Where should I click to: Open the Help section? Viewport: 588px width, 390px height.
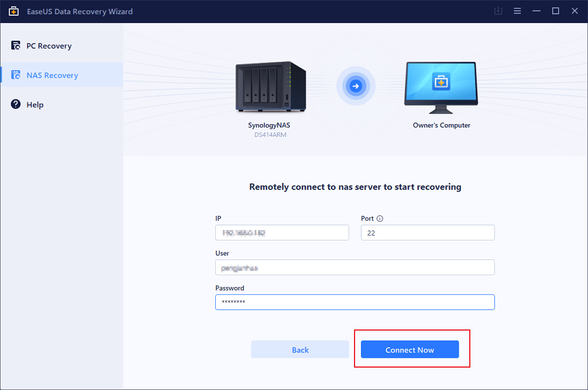(35, 105)
